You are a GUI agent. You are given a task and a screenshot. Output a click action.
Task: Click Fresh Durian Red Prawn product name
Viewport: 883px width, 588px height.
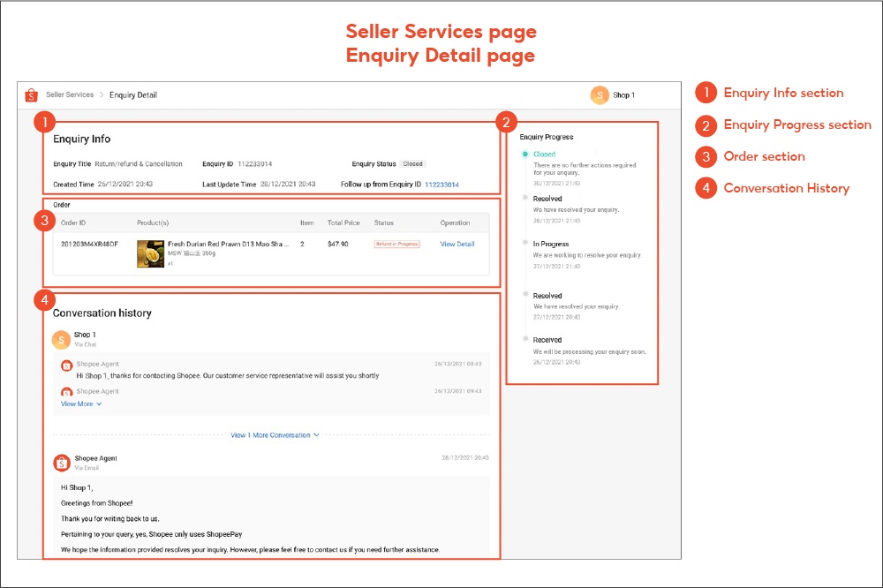pos(228,244)
